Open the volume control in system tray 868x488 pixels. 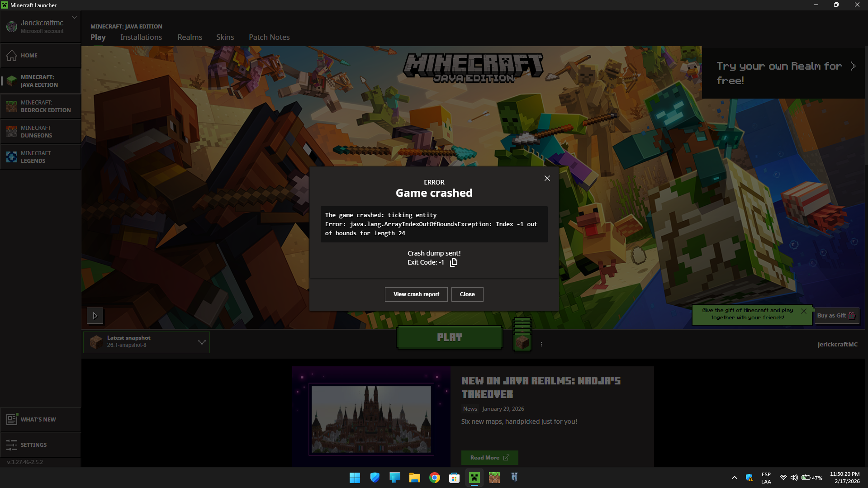click(x=794, y=478)
